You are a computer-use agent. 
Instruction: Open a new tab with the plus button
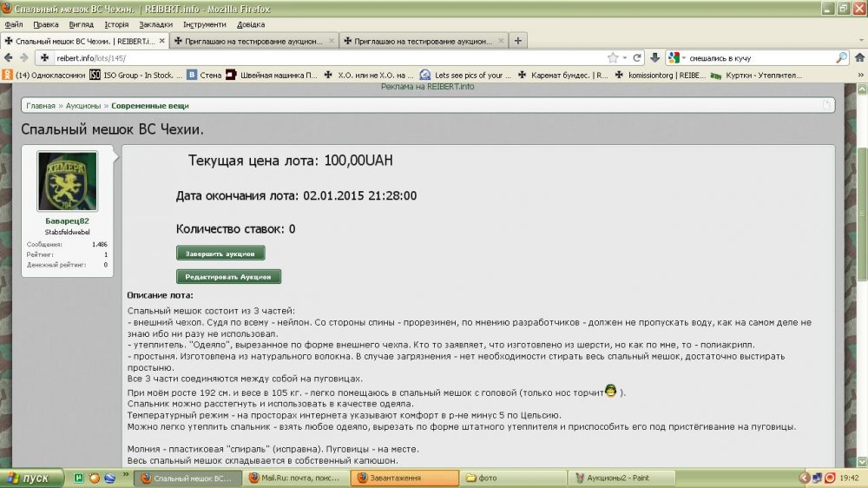pyautogui.click(x=518, y=40)
